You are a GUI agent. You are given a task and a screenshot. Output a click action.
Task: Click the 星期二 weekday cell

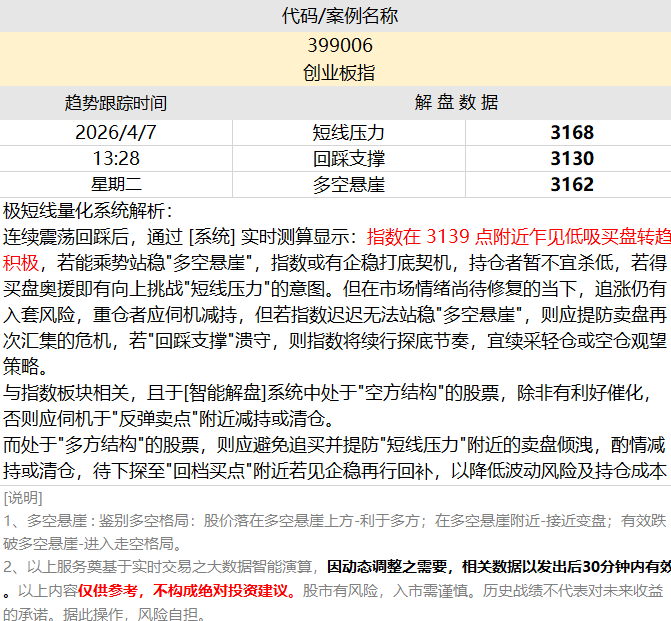point(116,184)
